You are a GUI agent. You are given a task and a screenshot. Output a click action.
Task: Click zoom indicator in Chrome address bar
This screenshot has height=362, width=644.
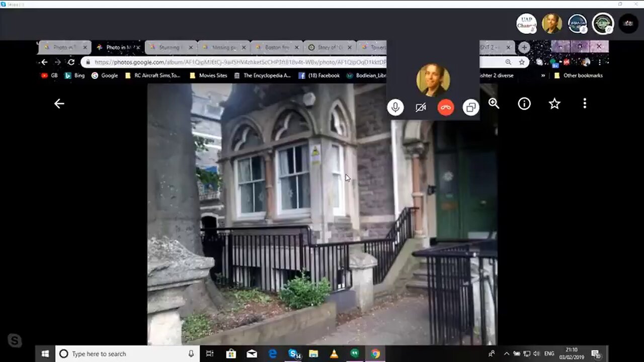click(508, 62)
